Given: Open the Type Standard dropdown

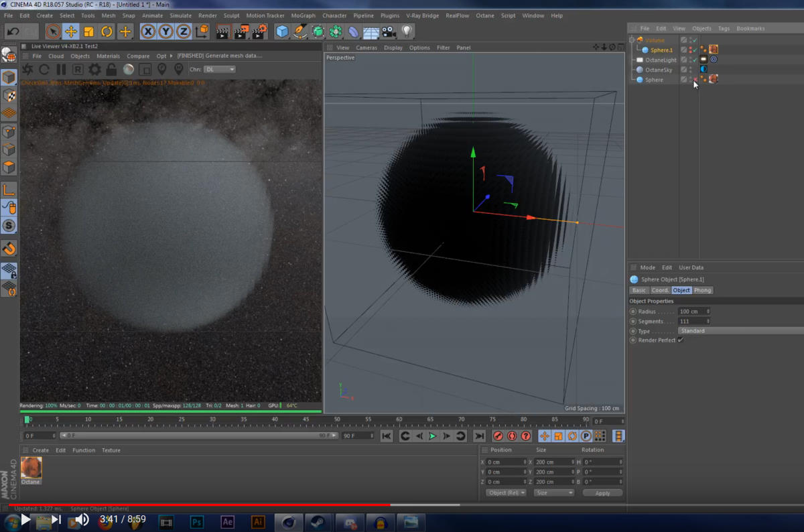Looking at the screenshot, I should tap(737, 331).
